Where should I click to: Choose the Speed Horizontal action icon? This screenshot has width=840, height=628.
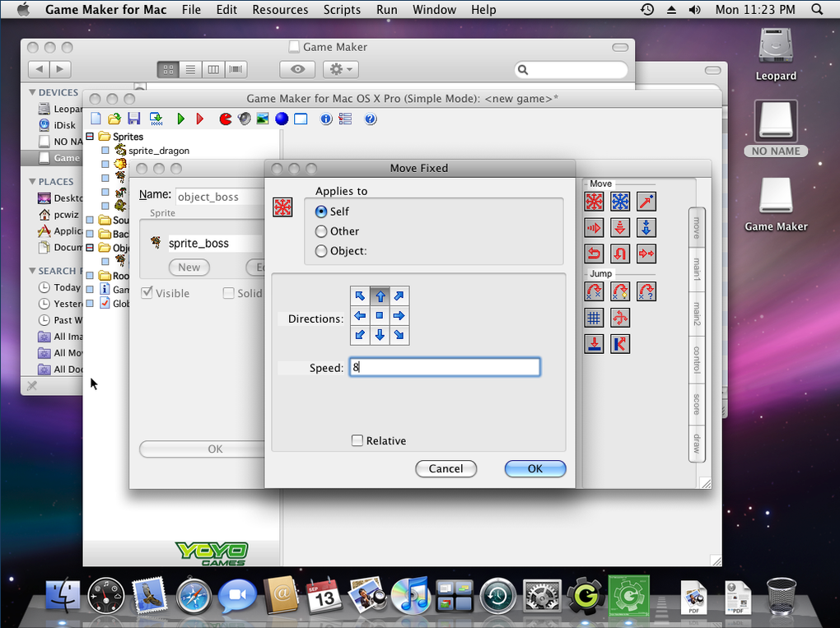click(x=594, y=228)
